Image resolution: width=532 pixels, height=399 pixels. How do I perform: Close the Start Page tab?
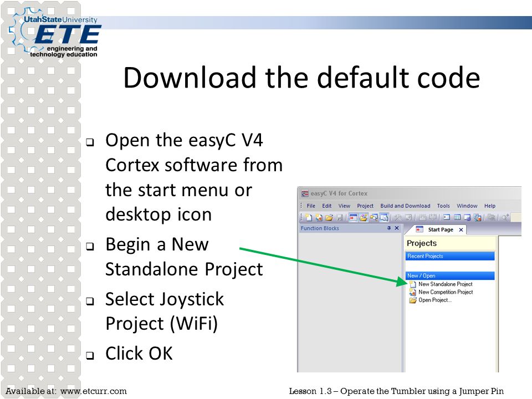click(x=461, y=229)
